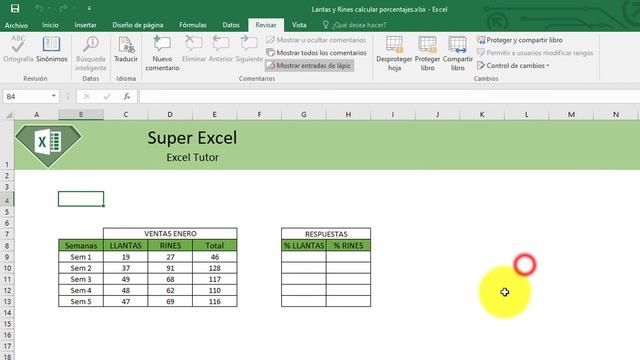Open the Archivo menu
Image resolution: width=640 pixels, height=360 pixels.
click(16, 25)
